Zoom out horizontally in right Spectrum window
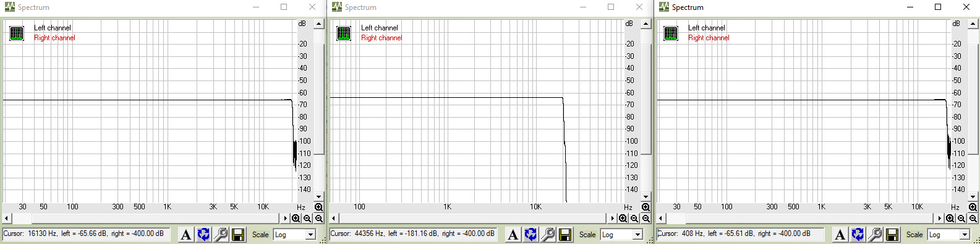 [x=961, y=219]
